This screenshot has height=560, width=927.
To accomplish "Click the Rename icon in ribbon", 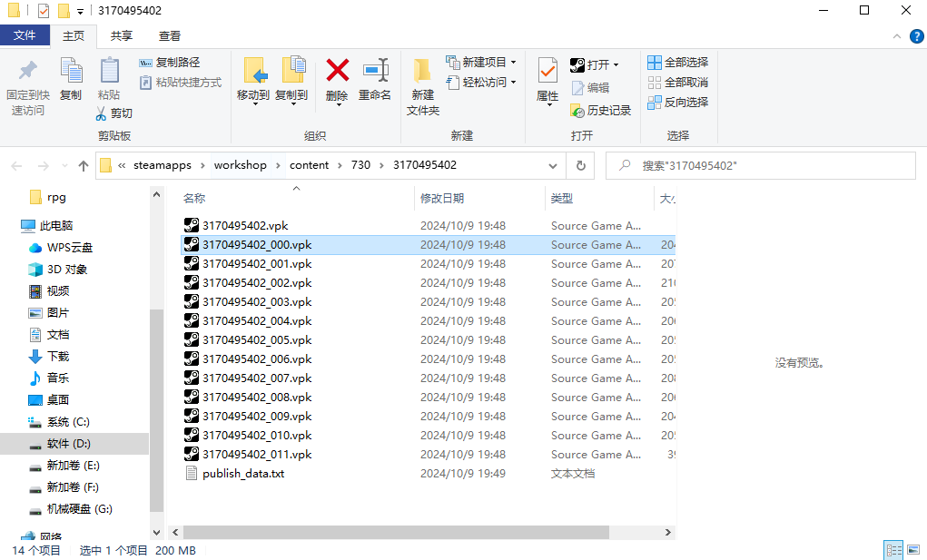I will pyautogui.click(x=375, y=73).
